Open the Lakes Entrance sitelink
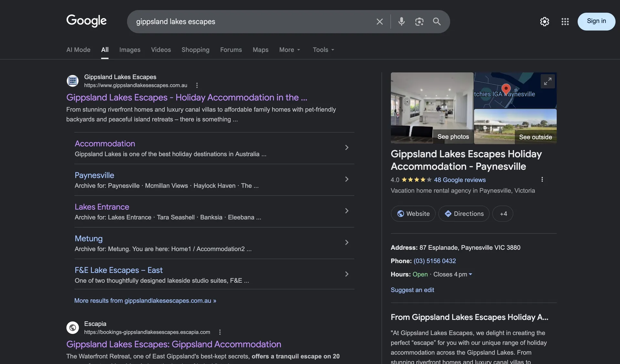620x364 pixels. 102,207
